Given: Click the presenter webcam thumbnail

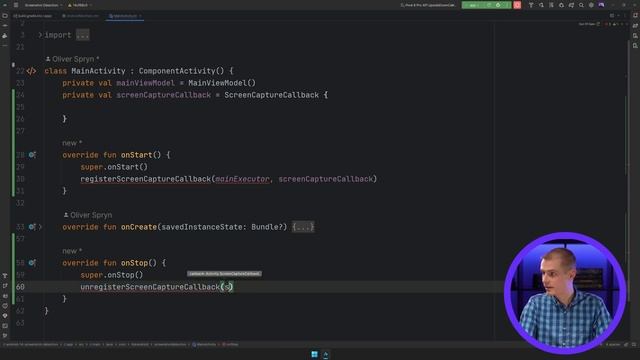Looking at the screenshot, I should (x=565, y=293).
